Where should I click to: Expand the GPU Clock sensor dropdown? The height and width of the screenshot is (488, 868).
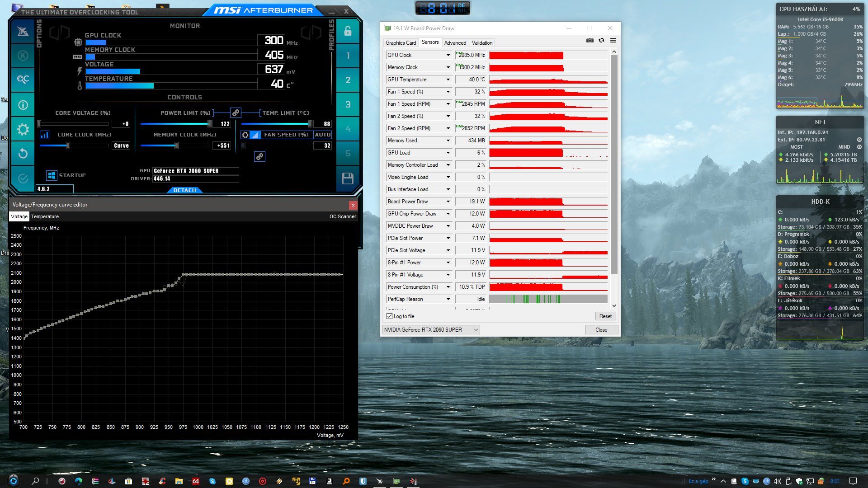[x=448, y=55]
